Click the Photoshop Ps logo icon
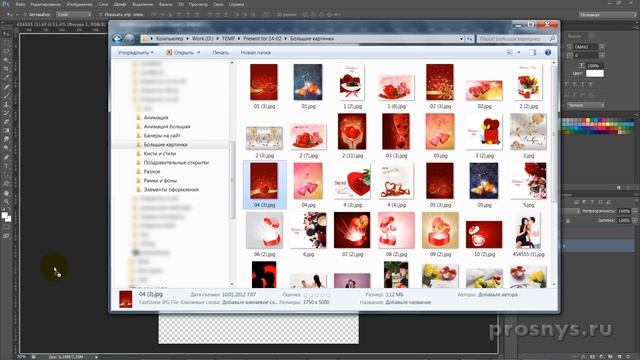This screenshot has width=640, height=360. coord(6,4)
